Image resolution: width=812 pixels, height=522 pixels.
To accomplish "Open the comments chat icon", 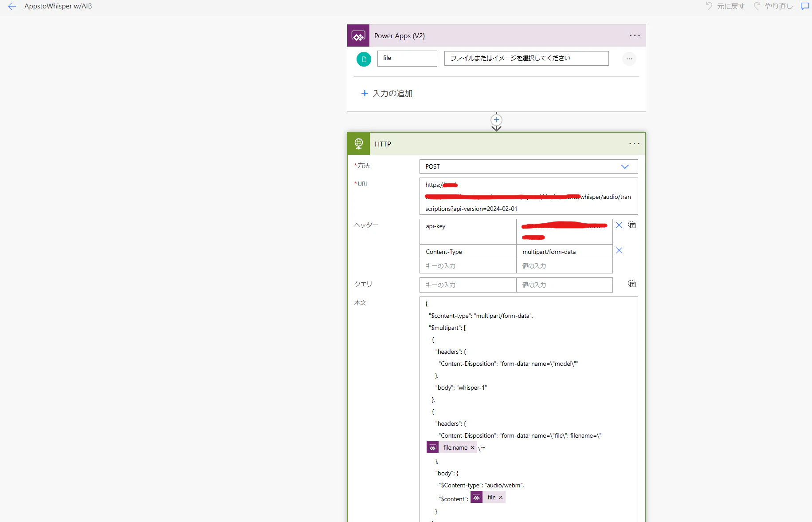I will coord(804,6).
